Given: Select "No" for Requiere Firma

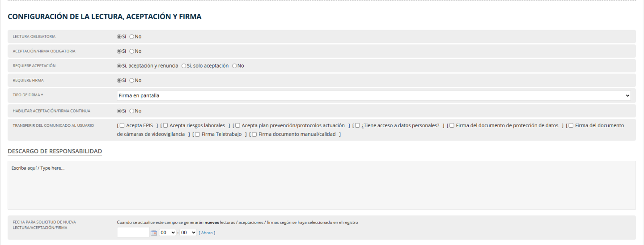Looking at the screenshot, I should (x=132, y=81).
